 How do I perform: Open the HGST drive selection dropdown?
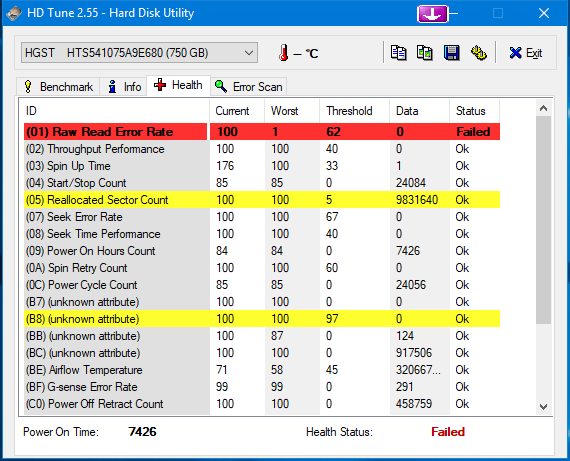coord(139,53)
